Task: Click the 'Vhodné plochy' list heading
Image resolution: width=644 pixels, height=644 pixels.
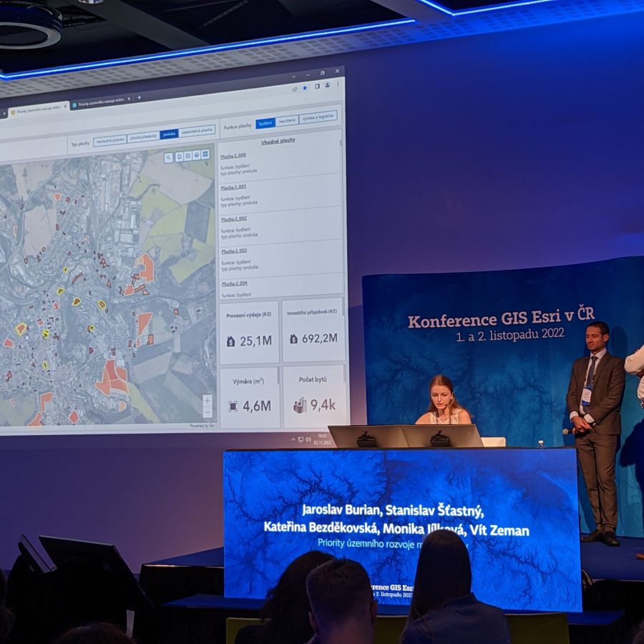Action: pos(278,141)
